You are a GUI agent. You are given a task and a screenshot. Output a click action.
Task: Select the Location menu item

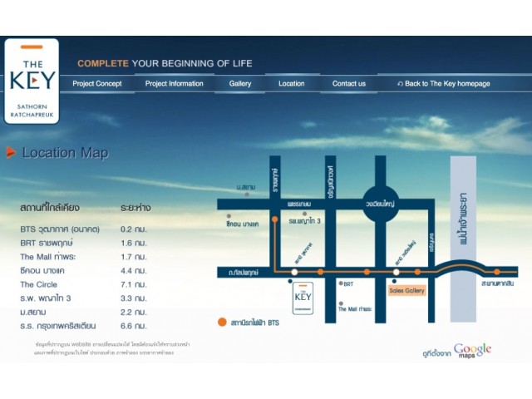[291, 84]
